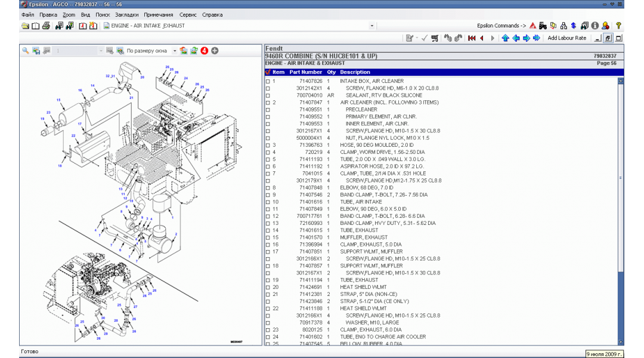
Task: Click the information icon in Epsilon Commands
Action: [x=595, y=26]
